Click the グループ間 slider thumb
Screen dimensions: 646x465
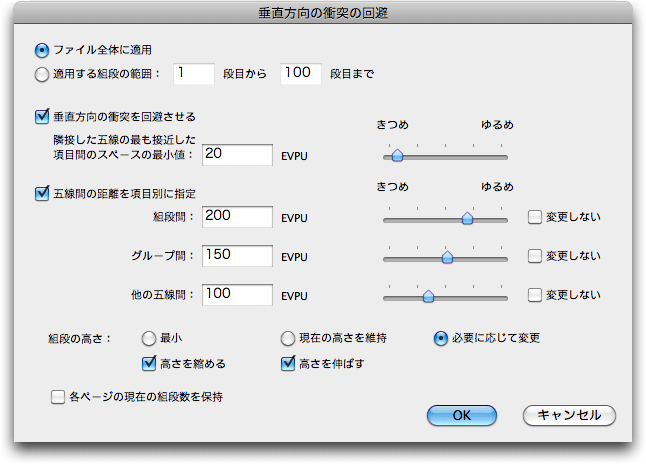click(447, 257)
